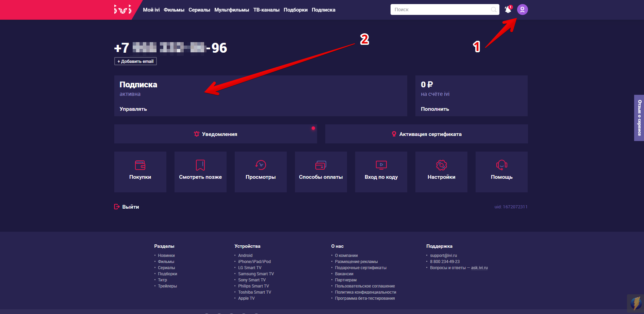Click the Подписка heading in subscription card

[138, 84]
